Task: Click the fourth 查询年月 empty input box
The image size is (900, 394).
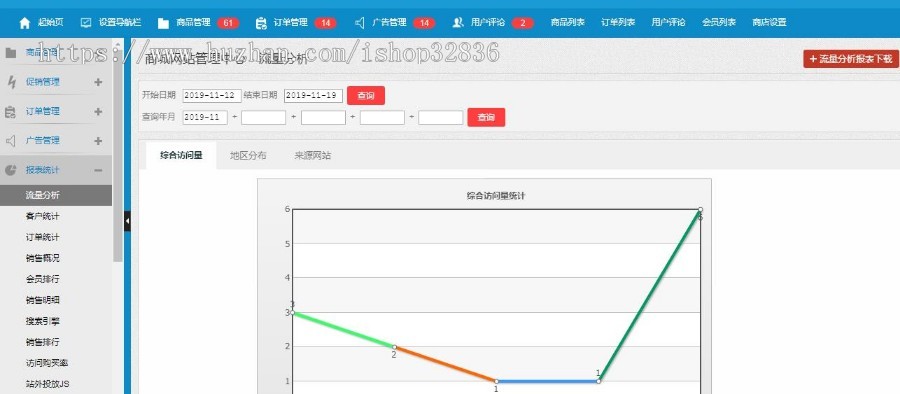Action: click(x=382, y=117)
